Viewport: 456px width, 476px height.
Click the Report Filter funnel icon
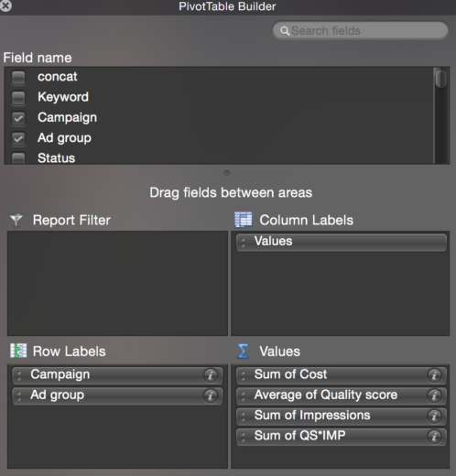tap(16, 220)
